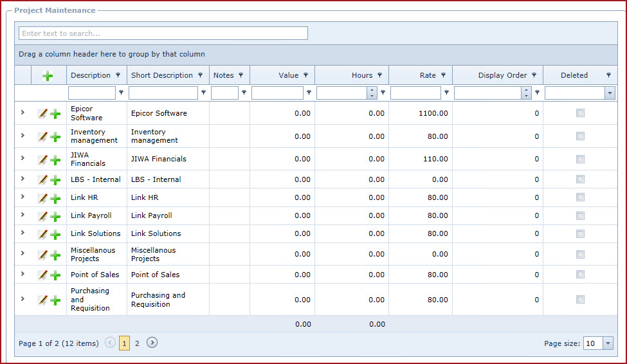
Task: Expand the LBS - Internal row details
Action: 23,179
